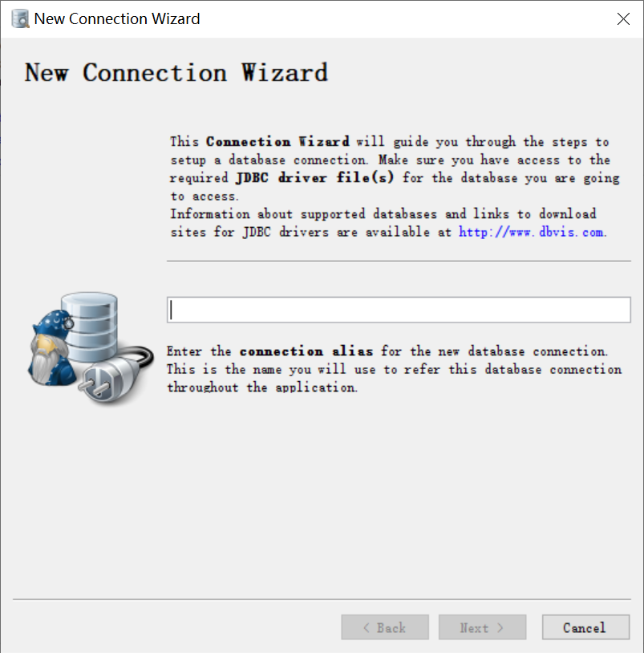Click the large New Connection Wizard heading
The height and width of the screenshot is (653, 644).
click(x=176, y=72)
